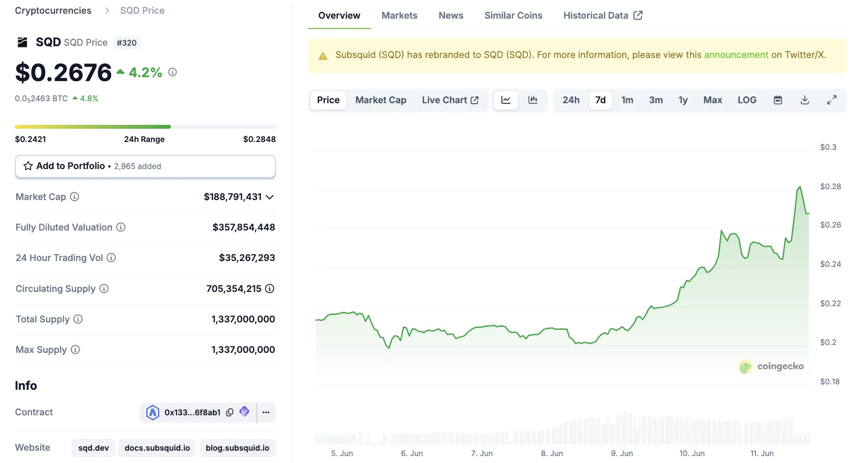
Task: Switch to the Markets tab
Action: coord(399,15)
